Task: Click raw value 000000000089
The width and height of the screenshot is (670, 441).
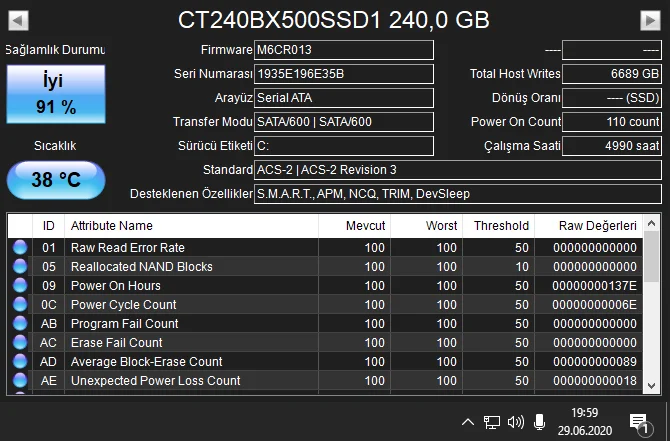Action: tap(595, 362)
